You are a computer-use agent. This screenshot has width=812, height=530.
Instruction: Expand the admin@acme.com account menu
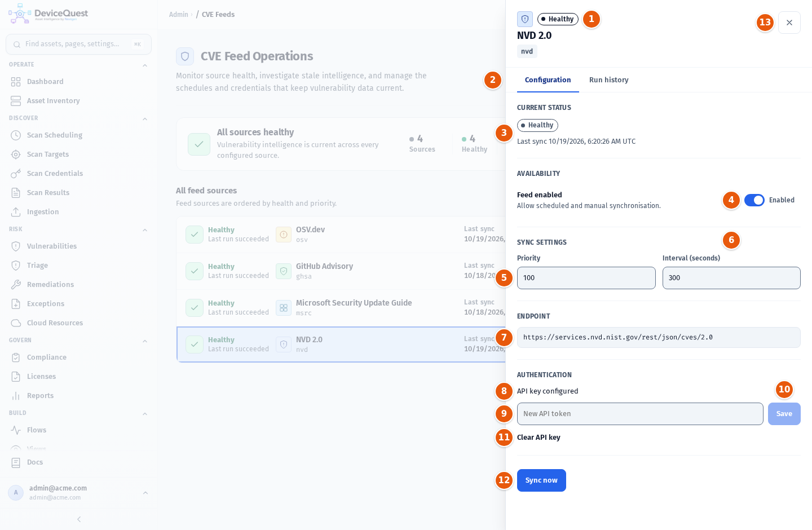tap(78, 492)
